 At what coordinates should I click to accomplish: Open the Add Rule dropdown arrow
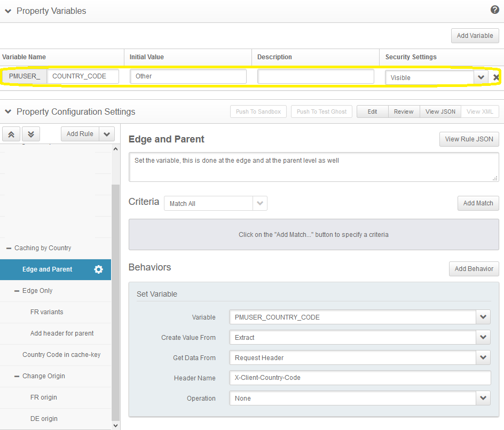pos(107,134)
